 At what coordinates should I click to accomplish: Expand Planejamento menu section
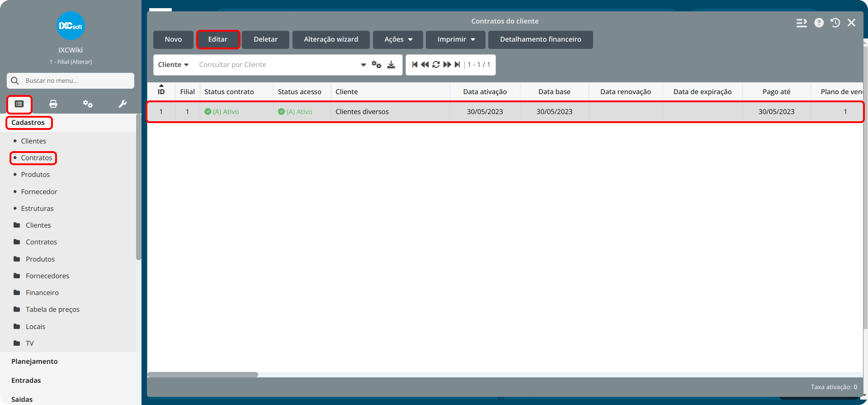pos(34,362)
